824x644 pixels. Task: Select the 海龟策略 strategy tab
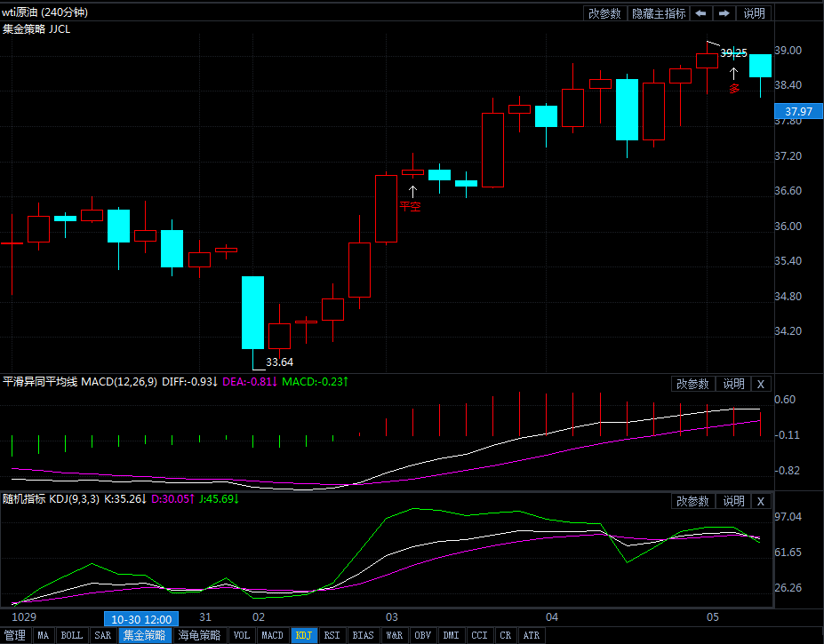click(199, 635)
